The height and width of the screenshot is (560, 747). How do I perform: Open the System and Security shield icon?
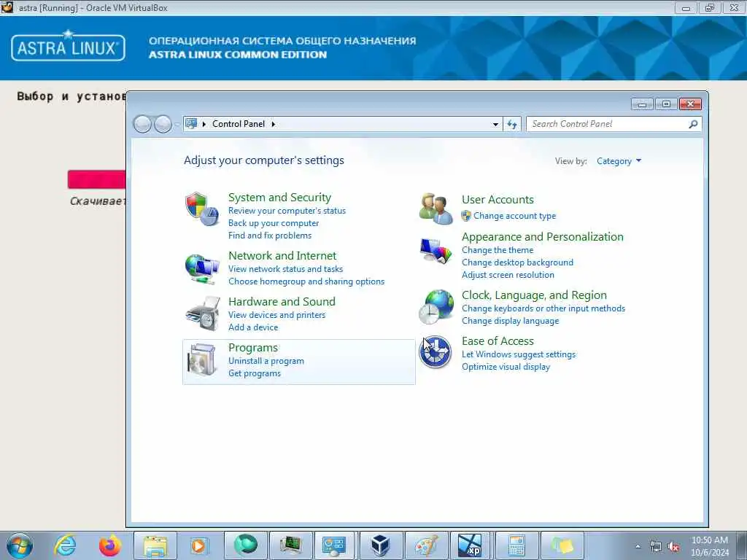202,209
